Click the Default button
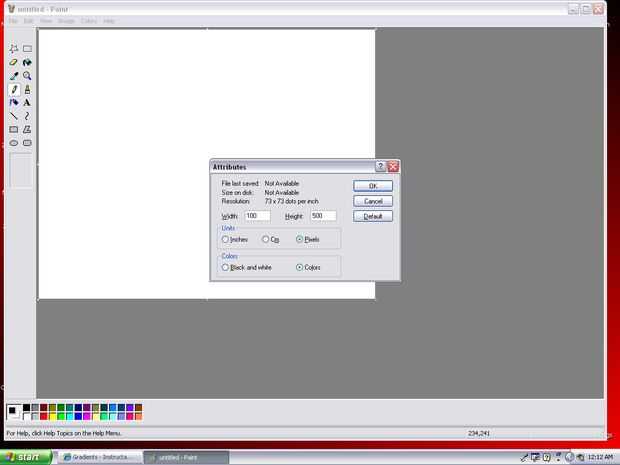Screen dimensions: 620x465 (373, 216)
